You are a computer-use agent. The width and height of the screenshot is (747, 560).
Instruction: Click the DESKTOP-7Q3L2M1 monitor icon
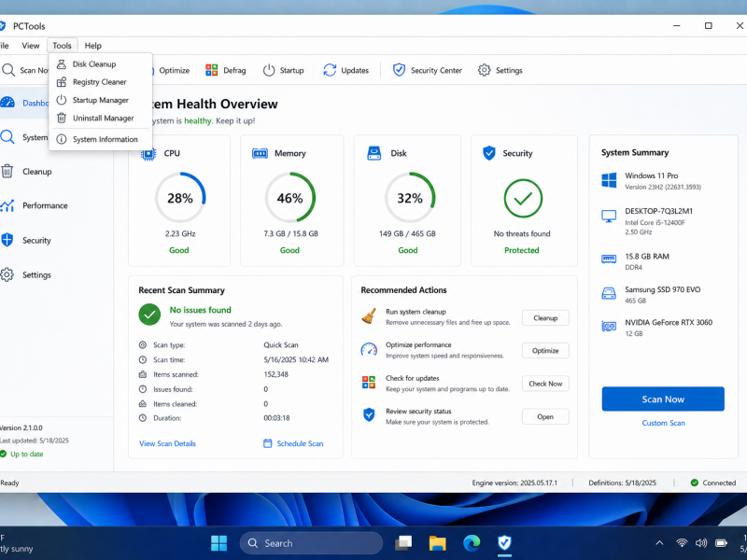coord(609,217)
